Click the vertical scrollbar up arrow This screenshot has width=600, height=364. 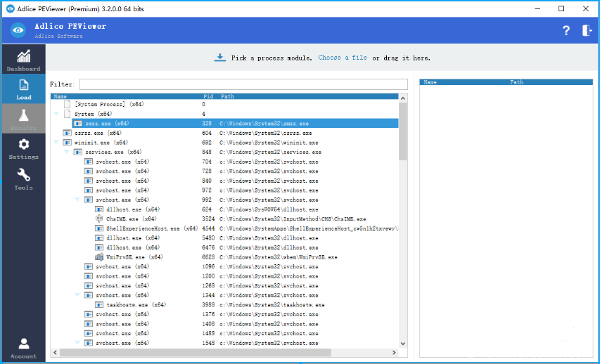(x=402, y=98)
